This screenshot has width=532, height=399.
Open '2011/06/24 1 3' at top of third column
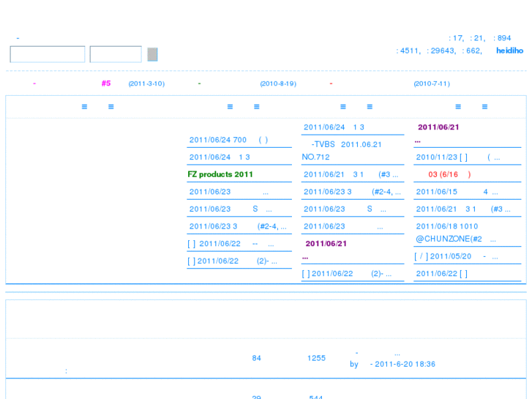coord(334,127)
